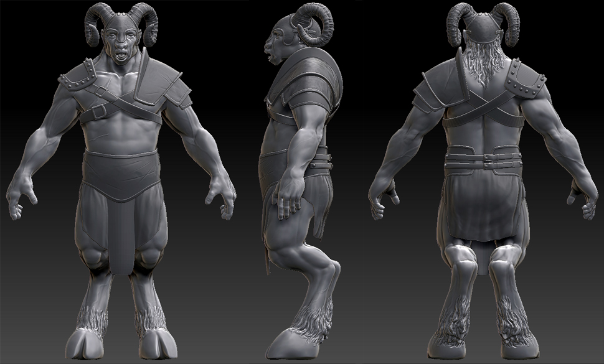Click the fur on the lower legs, front view

[93, 317]
